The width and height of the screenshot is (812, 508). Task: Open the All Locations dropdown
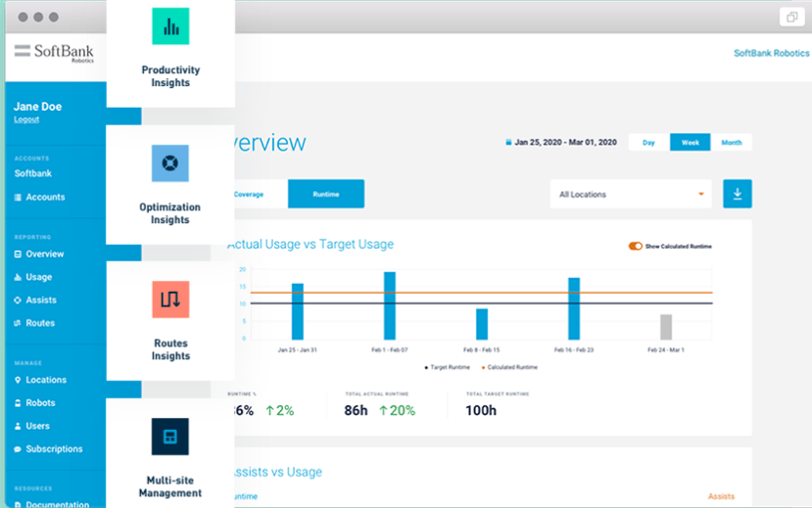(630, 194)
